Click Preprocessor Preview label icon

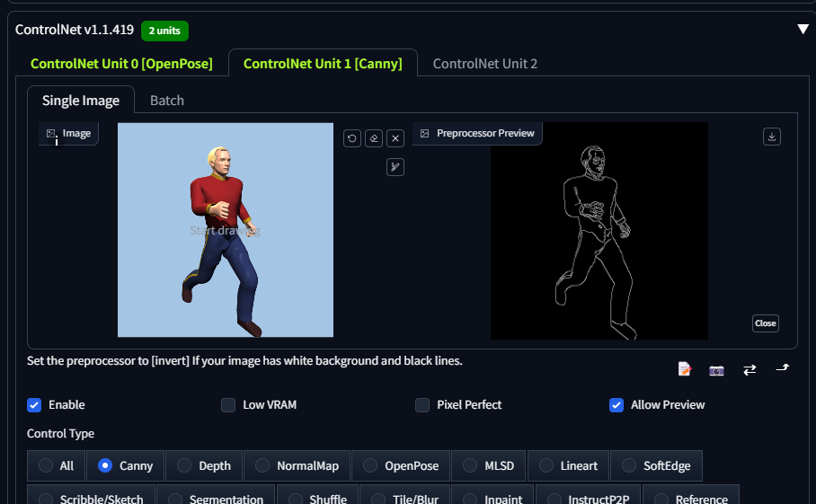click(x=425, y=134)
